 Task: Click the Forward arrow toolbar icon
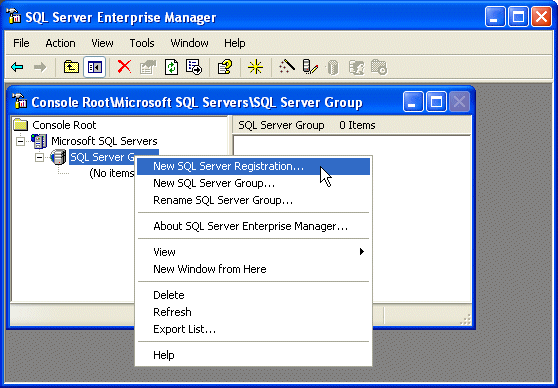40,67
